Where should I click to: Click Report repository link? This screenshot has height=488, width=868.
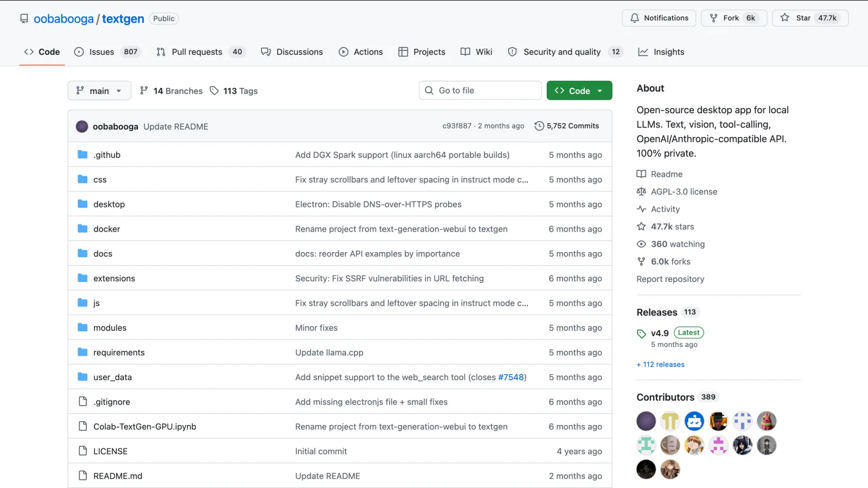[671, 279]
